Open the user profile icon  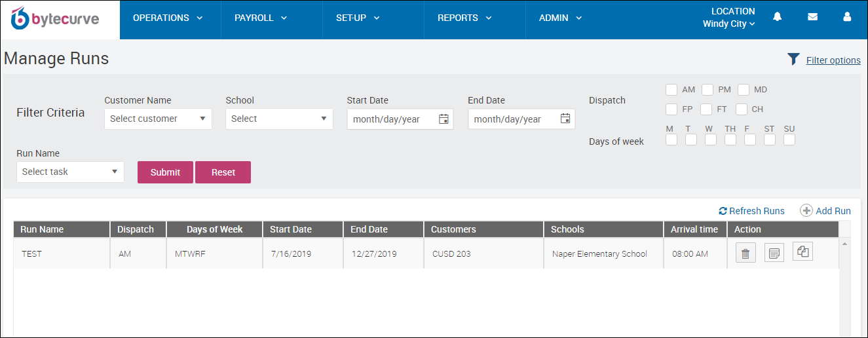(847, 17)
